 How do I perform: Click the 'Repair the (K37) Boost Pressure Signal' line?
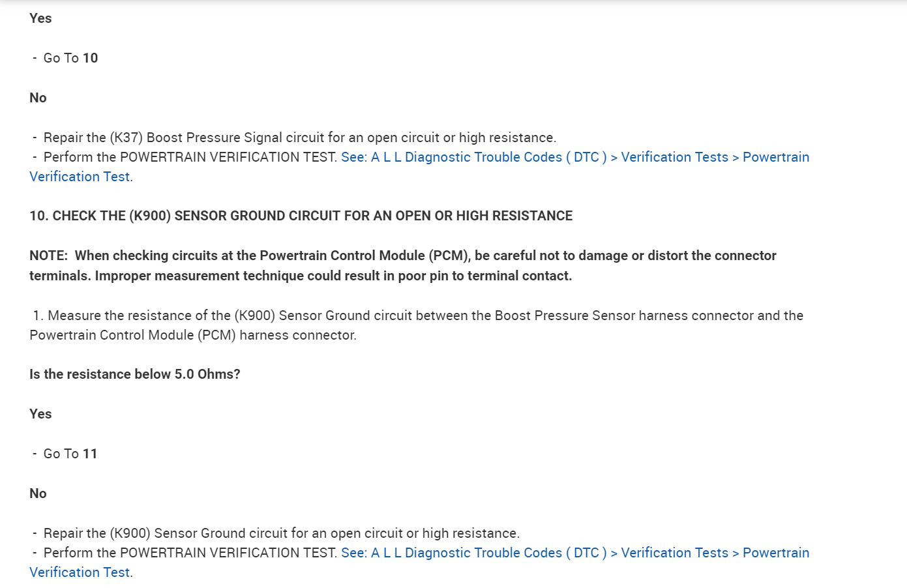tap(299, 138)
